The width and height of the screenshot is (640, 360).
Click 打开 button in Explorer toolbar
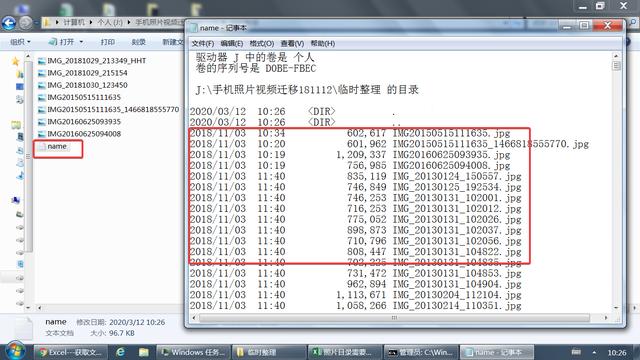click(63, 42)
